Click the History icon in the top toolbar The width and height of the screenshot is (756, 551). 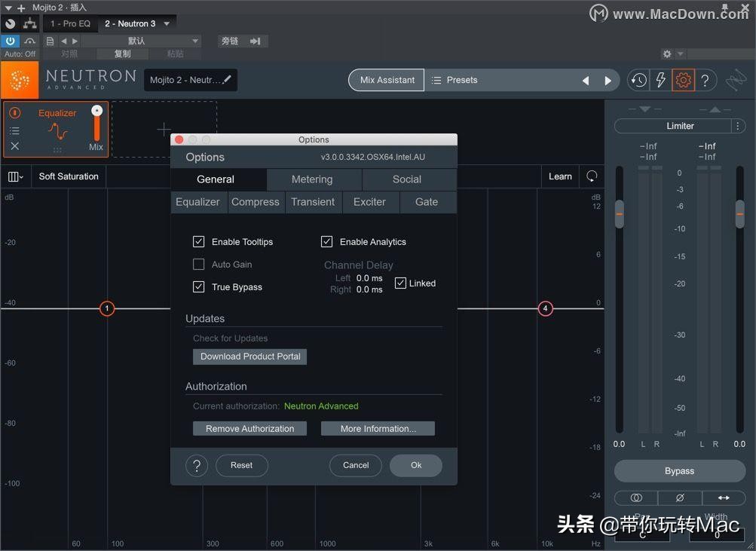pyautogui.click(x=638, y=79)
